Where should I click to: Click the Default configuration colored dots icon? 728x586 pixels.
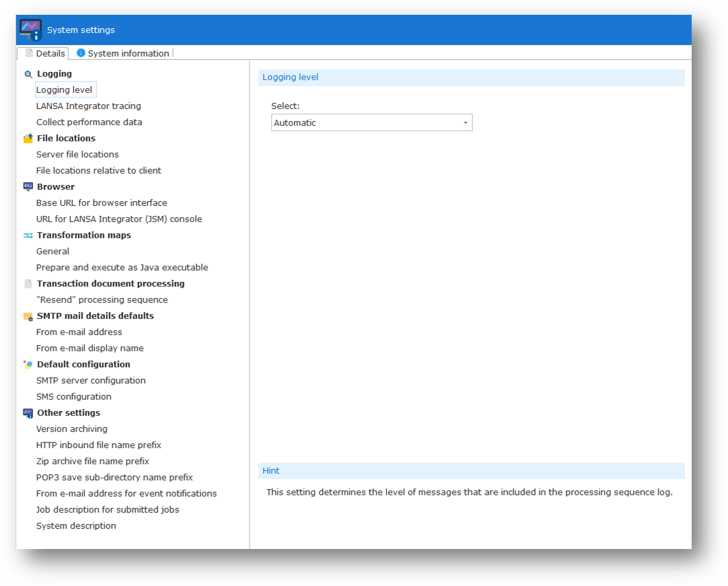click(28, 365)
